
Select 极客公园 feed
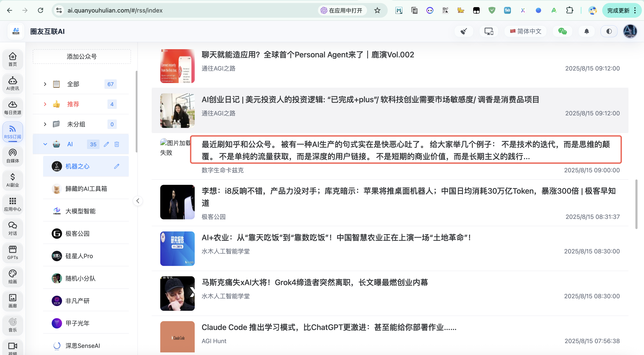(x=86, y=234)
